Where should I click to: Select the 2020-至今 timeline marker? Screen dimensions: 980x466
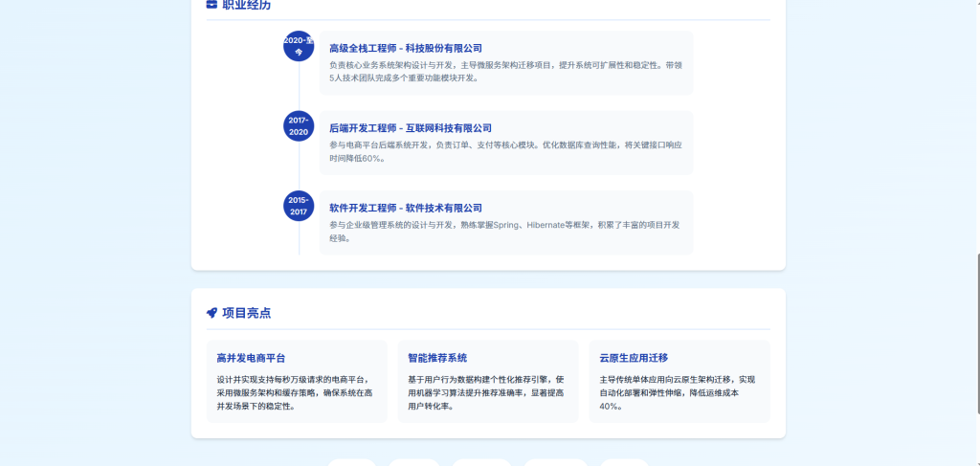299,46
